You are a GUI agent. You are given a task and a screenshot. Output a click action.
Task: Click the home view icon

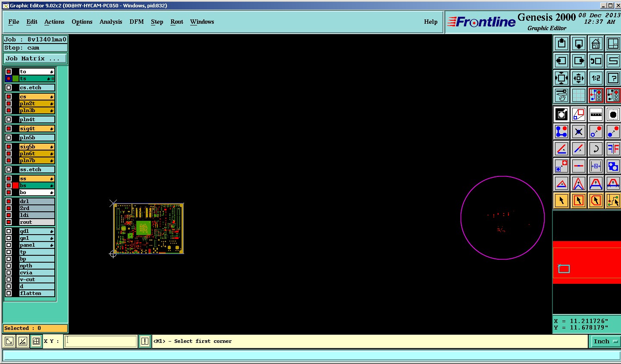click(x=596, y=44)
